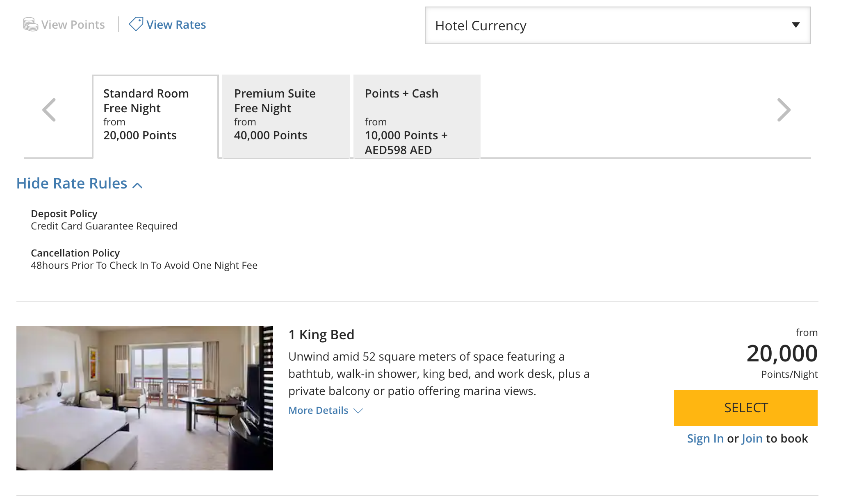Click the coins icon beside View Points
Viewport: 857px width, 504px height.
(x=30, y=25)
